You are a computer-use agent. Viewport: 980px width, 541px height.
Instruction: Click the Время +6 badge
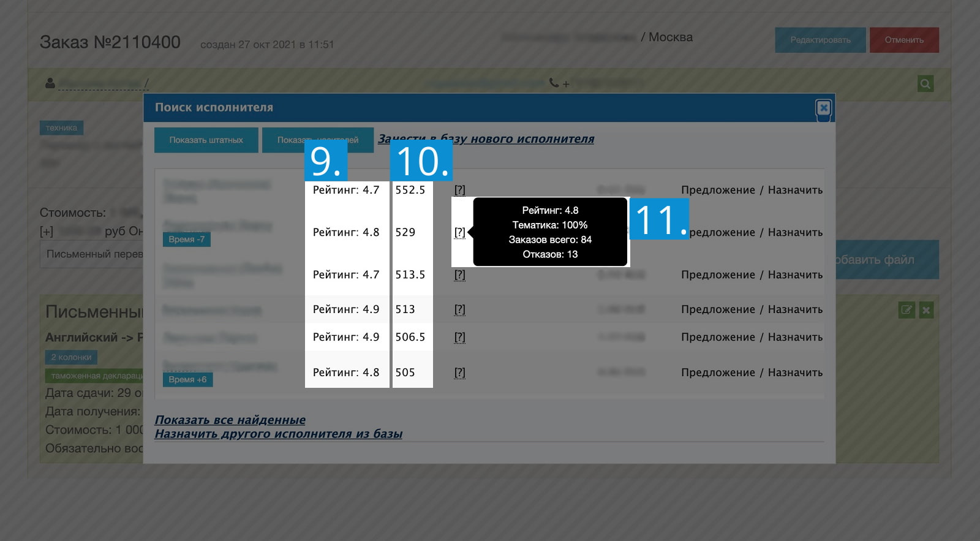click(x=187, y=380)
